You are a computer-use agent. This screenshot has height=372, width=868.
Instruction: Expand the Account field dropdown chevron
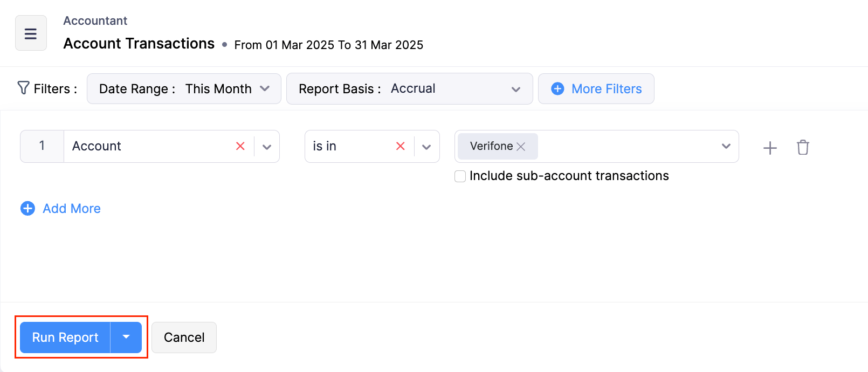(x=267, y=147)
